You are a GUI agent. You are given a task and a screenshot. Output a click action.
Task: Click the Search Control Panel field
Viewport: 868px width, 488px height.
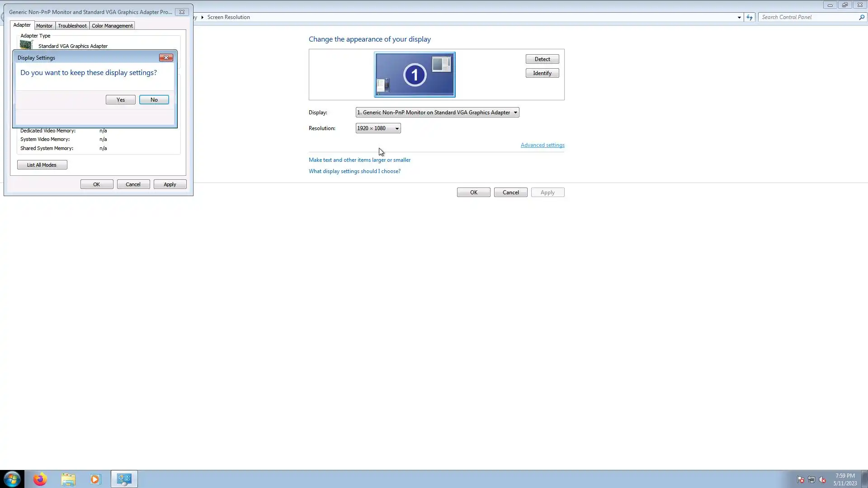point(808,17)
